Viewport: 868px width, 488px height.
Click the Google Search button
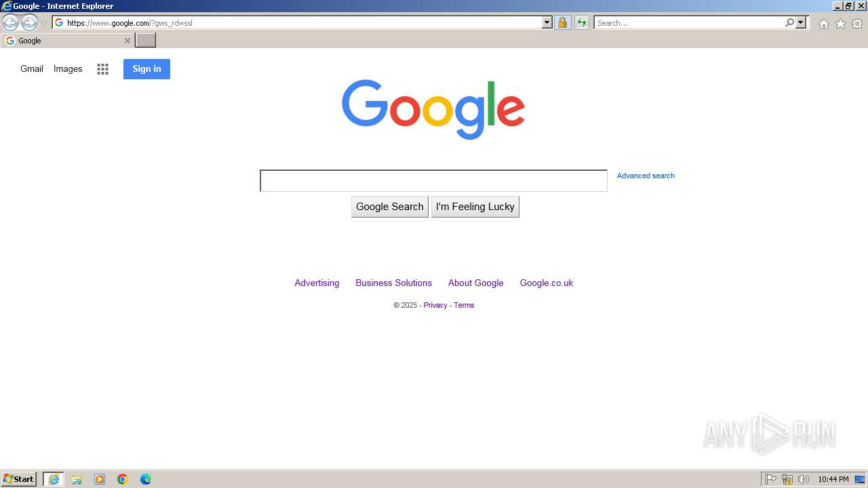390,207
